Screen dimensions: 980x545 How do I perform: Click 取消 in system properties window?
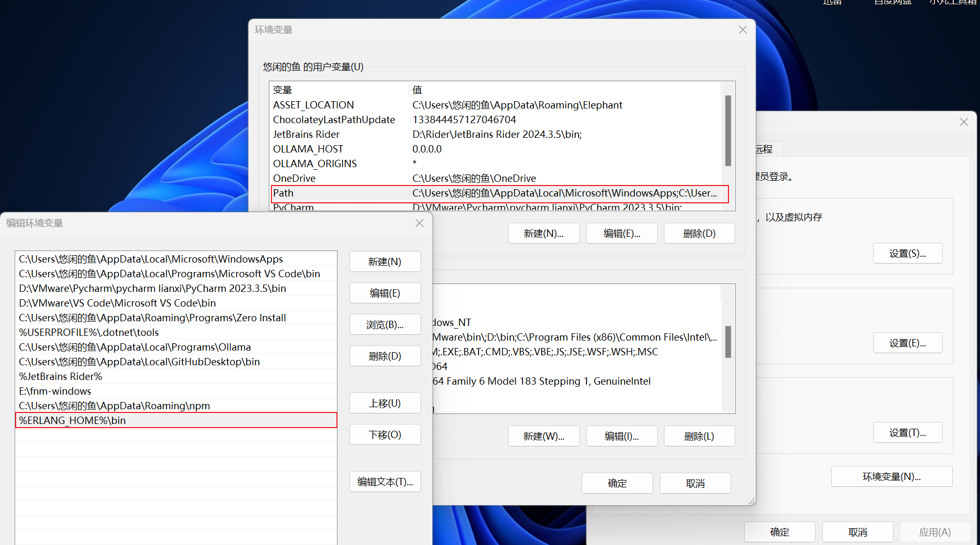tap(858, 532)
